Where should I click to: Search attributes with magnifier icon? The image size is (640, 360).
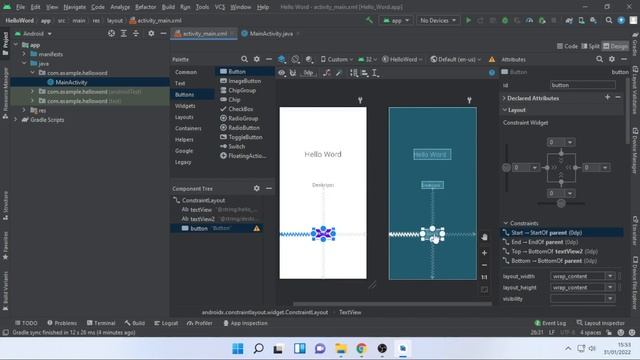[599, 59]
